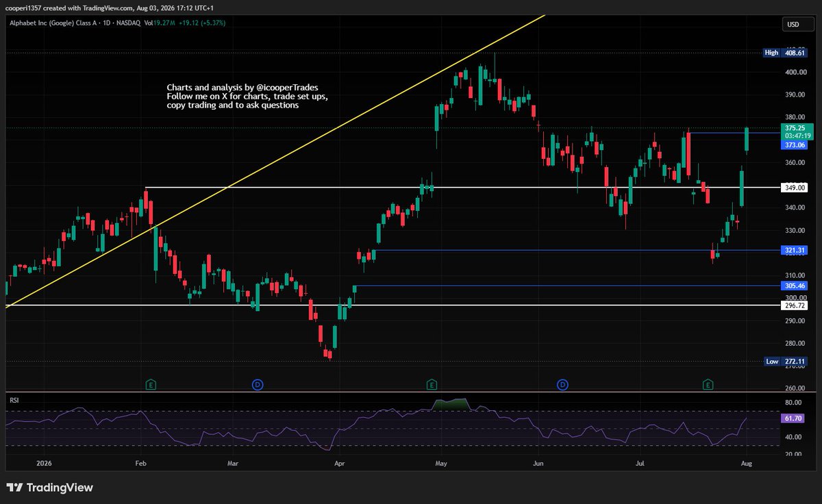Click the 296.72 white level label
The width and height of the screenshot is (822, 504).
[795, 305]
